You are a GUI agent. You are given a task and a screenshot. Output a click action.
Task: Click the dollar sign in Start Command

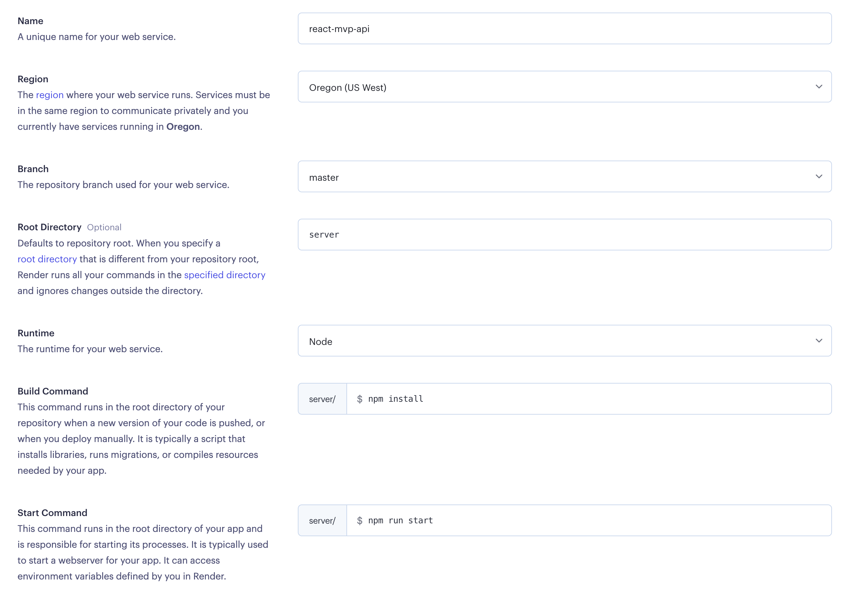pyautogui.click(x=359, y=521)
